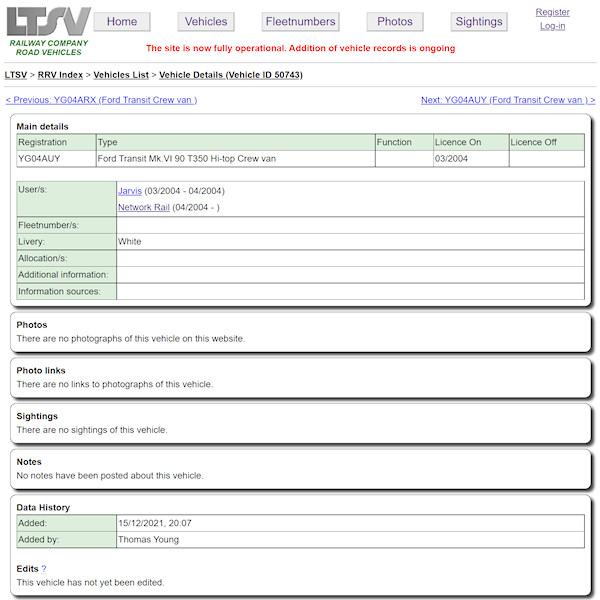Click the Log-in link
This screenshot has height=600, width=600.
pos(552,26)
